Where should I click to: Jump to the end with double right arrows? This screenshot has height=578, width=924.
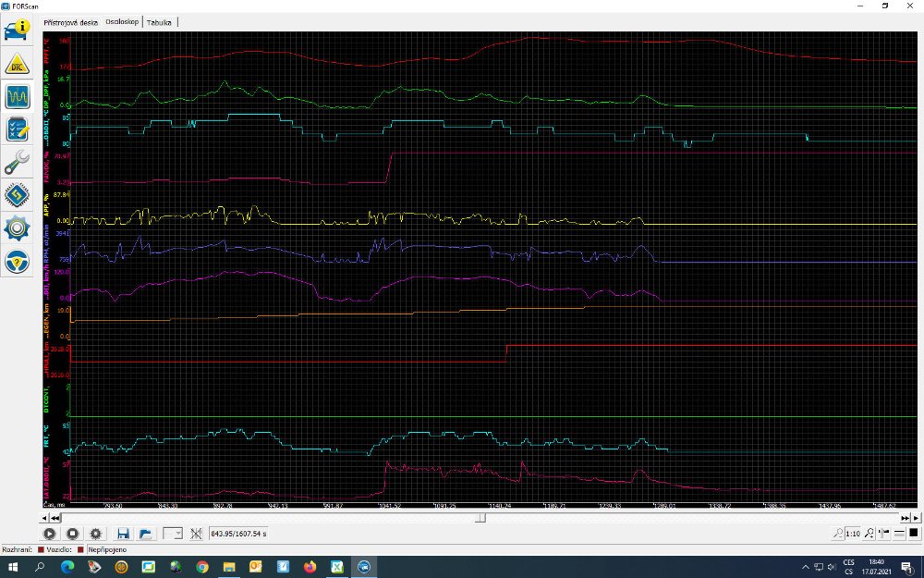906,519
